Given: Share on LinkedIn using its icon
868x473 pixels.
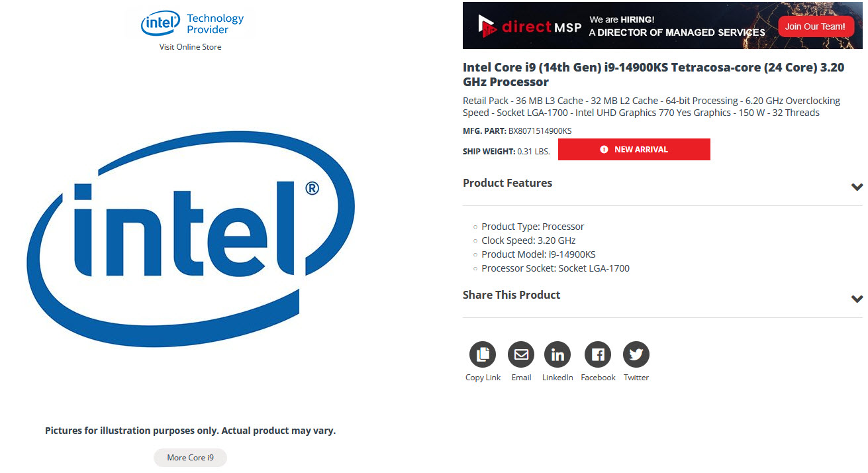Looking at the screenshot, I should click(557, 355).
